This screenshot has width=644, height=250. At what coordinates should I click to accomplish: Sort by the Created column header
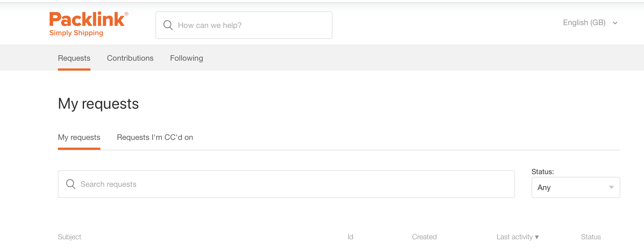pos(424,237)
